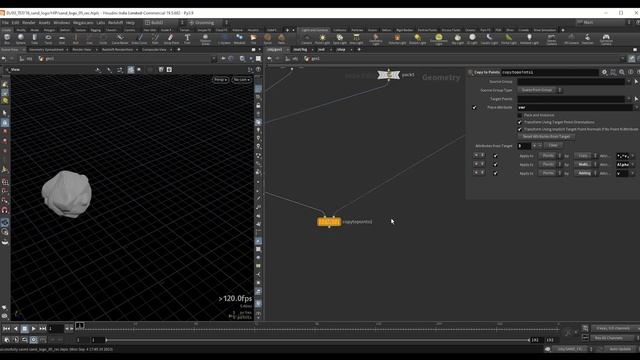Toggle the third Apply to row (v) checkbox

495,173
